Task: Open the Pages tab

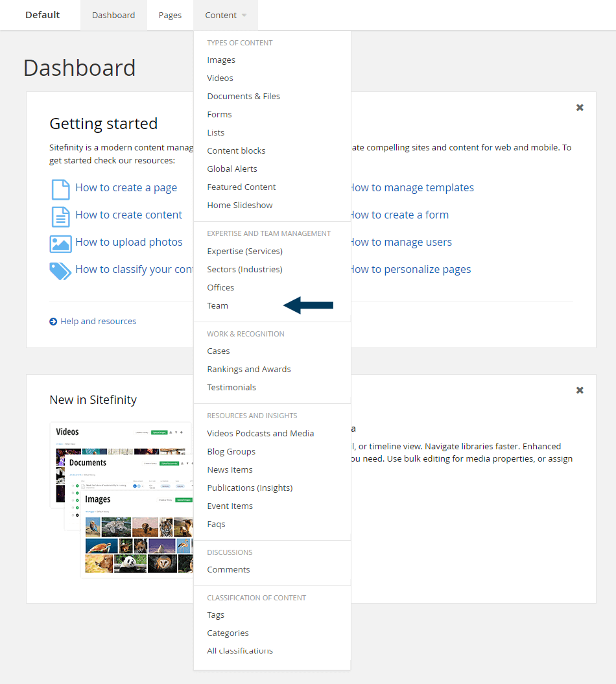Action: pyautogui.click(x=170, y=16)
